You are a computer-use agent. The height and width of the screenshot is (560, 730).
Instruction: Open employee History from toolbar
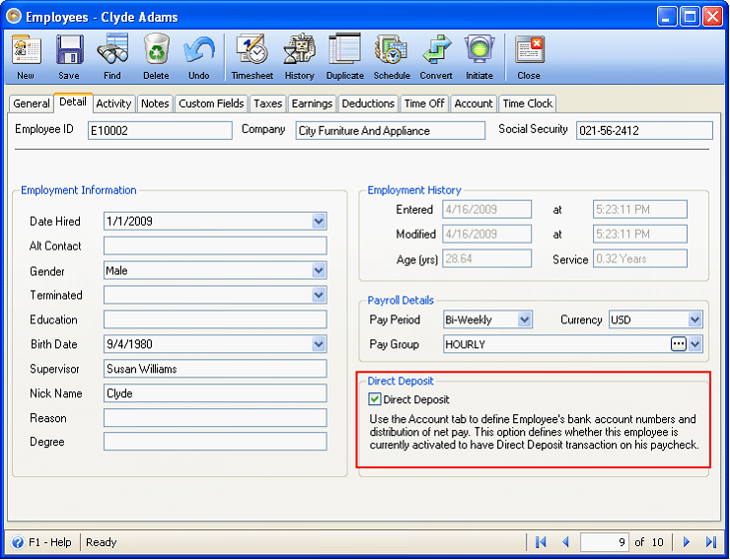(x=299, y=49)
